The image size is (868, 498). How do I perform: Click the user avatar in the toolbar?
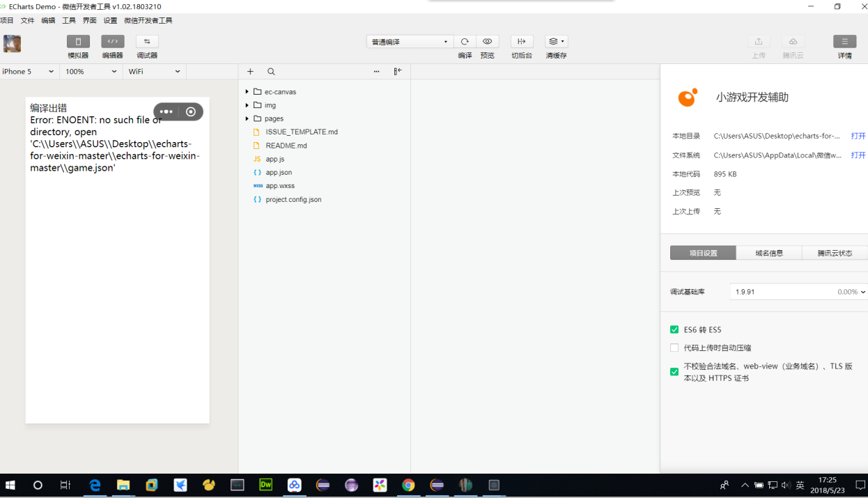click(x=12, y=44)
